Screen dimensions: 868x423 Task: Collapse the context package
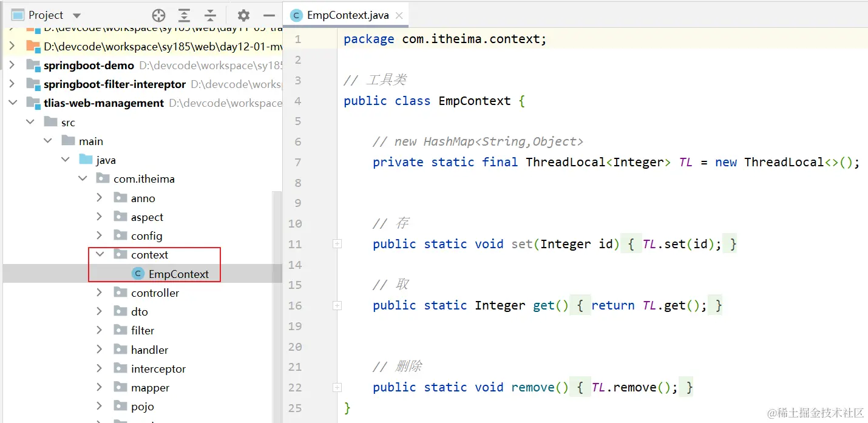[100, 254]
